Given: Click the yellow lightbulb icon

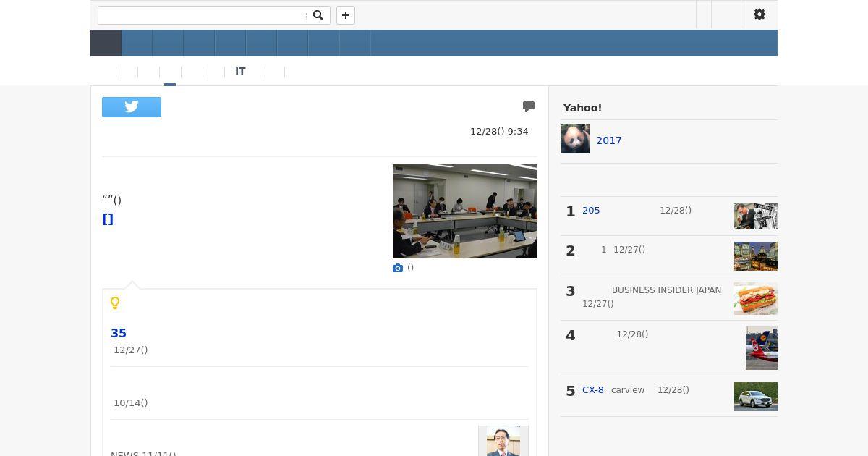Looking at the screenshot, I should [x=115, y=303].
